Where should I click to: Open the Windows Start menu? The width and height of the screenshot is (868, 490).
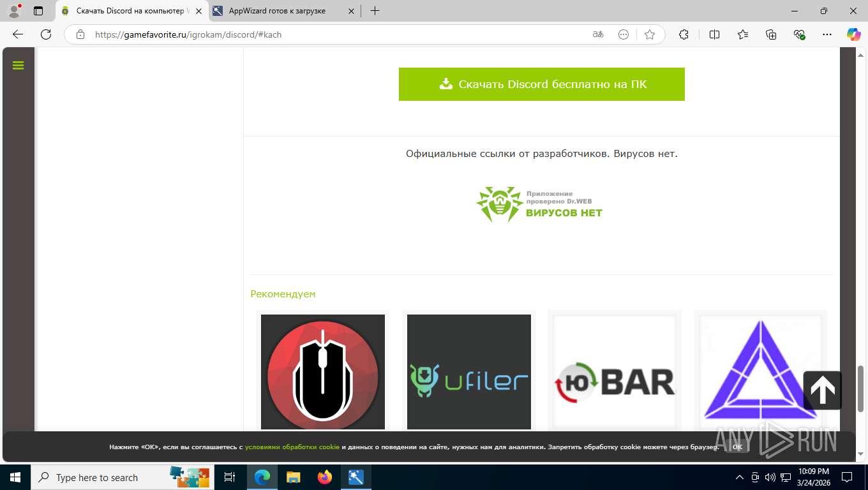(15, 477)
